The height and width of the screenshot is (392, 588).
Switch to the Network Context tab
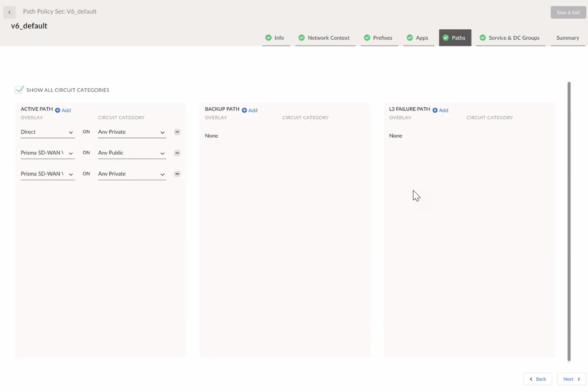(x=325, y=38)
